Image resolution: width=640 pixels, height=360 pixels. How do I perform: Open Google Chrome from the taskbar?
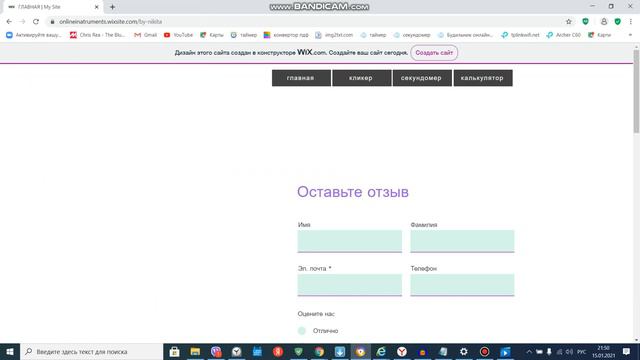pos(319,351)
